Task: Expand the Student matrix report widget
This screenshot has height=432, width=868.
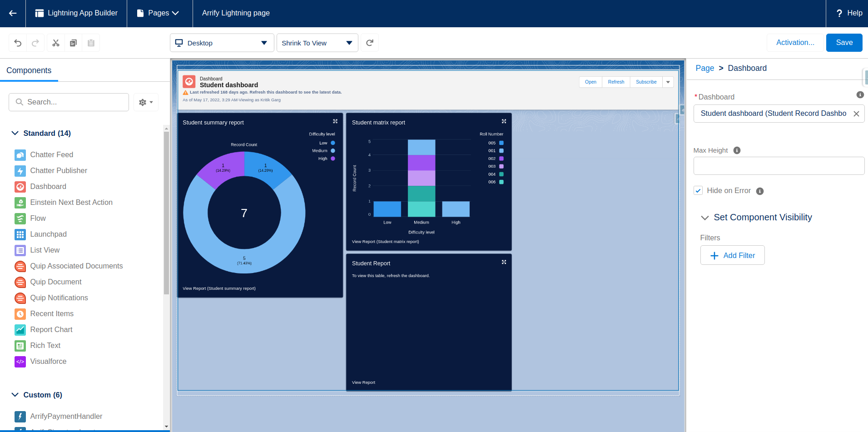Action: 504,121
